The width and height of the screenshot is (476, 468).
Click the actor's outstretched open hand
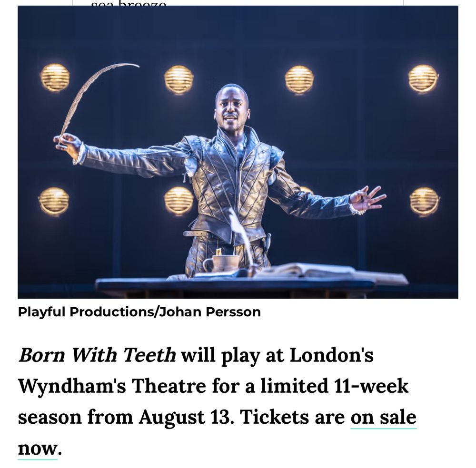(x=367, y=199)
